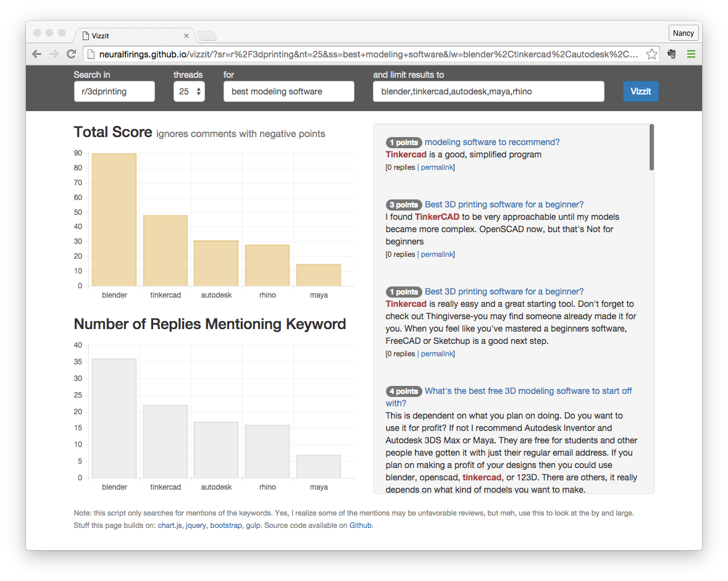Viewport: 728px width, 581px height.
Task: Open a new tab button
Action: coord(207,36)
